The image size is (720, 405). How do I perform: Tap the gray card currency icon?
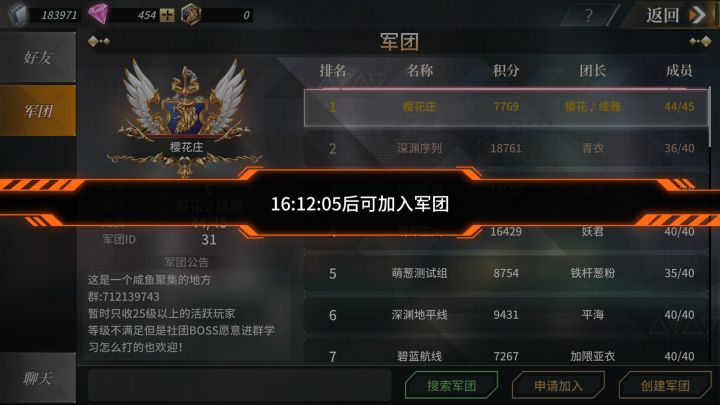(x=18, y=14)
